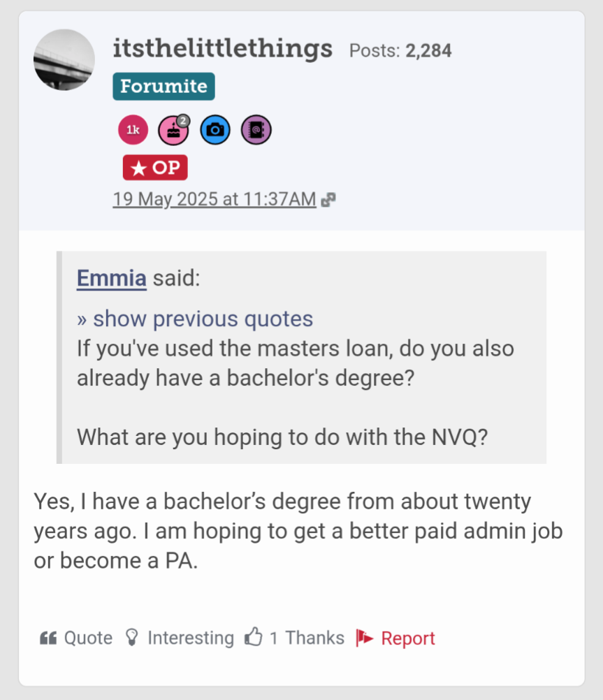The image size is (603, 700).
Task: Mark the post as Interesting
Action: pyautogui.click(x=190, y=638)
